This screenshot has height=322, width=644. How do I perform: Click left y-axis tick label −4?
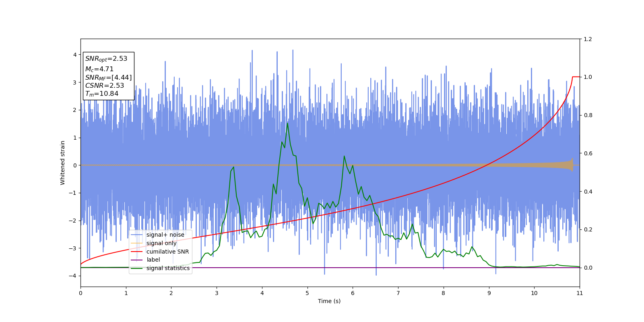[x=73, y=276]
